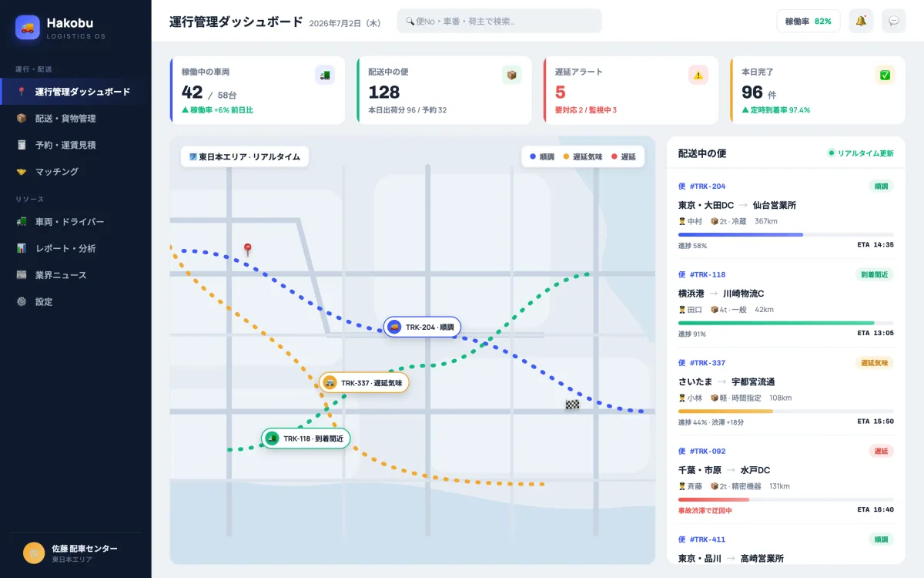Viewport: 924px width, 578px height.
Task: Click route text 横浜港 → 川崎物流C
Action: (x=721, y=294)
